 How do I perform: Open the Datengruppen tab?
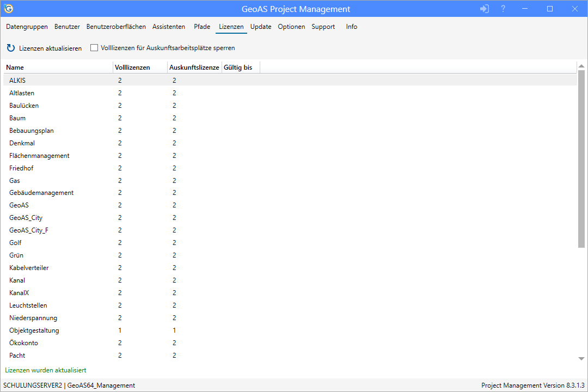[27, 27]
